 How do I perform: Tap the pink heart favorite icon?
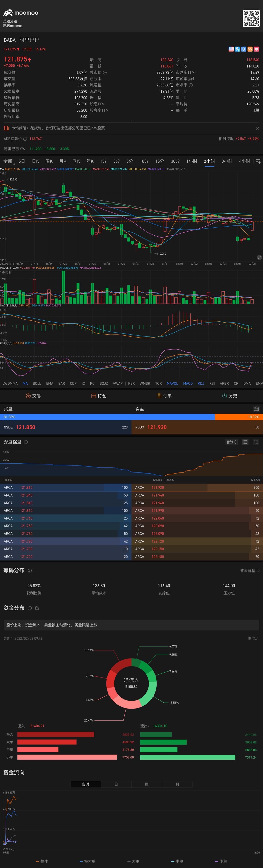tap(256, 49)
